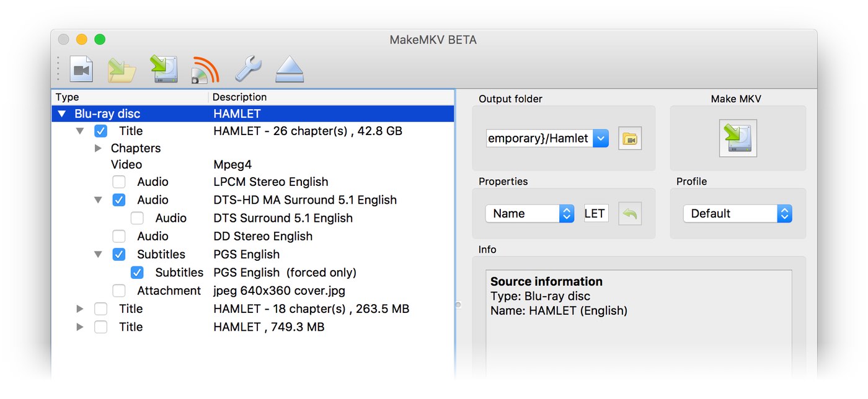
Task: Edit the property value text field
Action: pos(596,214)
